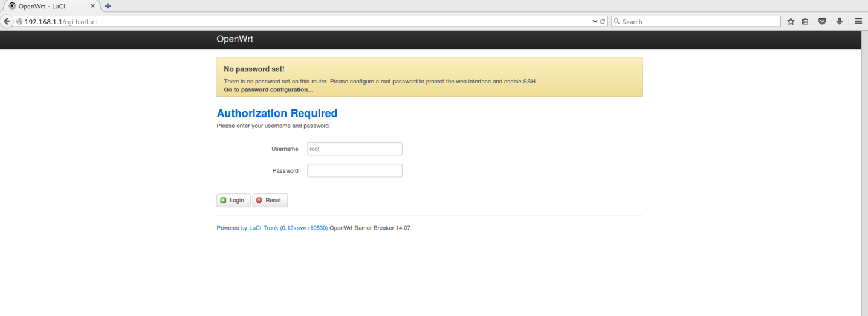Screen dimensions: 868x316
Task: Expand the URL history dropdown arrow
Action: [x=595, y=21]
